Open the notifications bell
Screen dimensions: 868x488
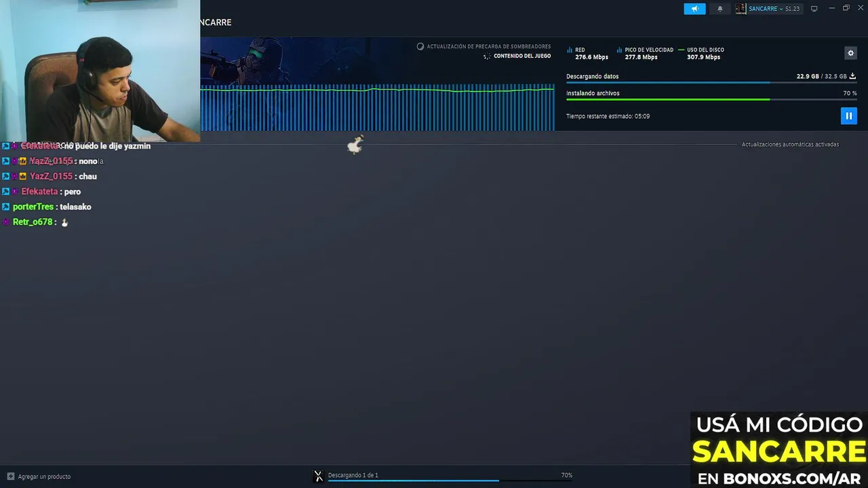click(720, 9)
